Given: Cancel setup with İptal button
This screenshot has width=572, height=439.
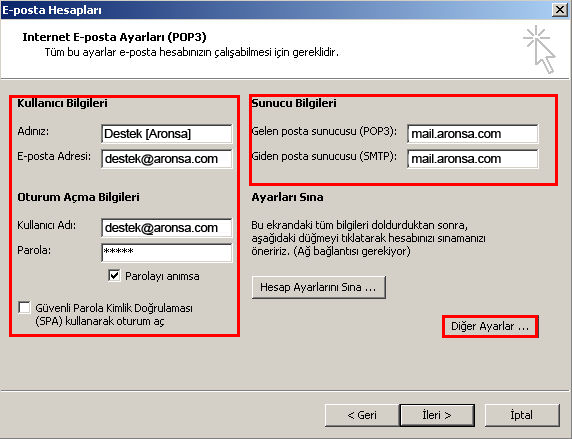Looking at the screenshot, I should pos(522,415).
